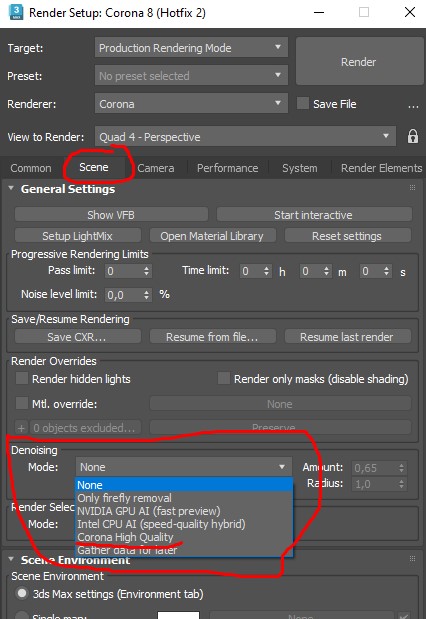426x619 pixels.
Task: Click the Setup LightMix button
Action: coord(77,236)
